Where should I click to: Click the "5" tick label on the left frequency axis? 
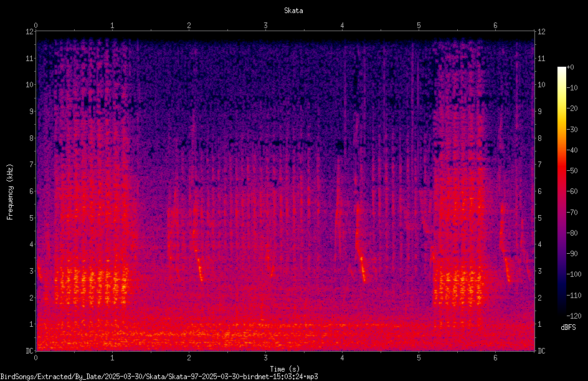tap(31, 218)
